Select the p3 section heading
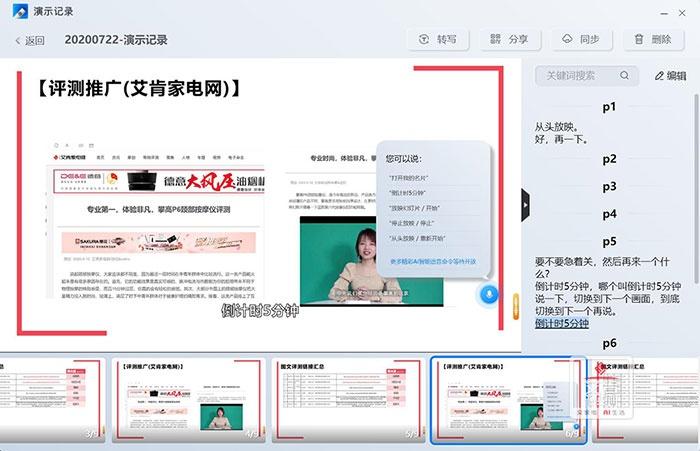The height and width of the screenshot is (451, 700). pos(609,187)
